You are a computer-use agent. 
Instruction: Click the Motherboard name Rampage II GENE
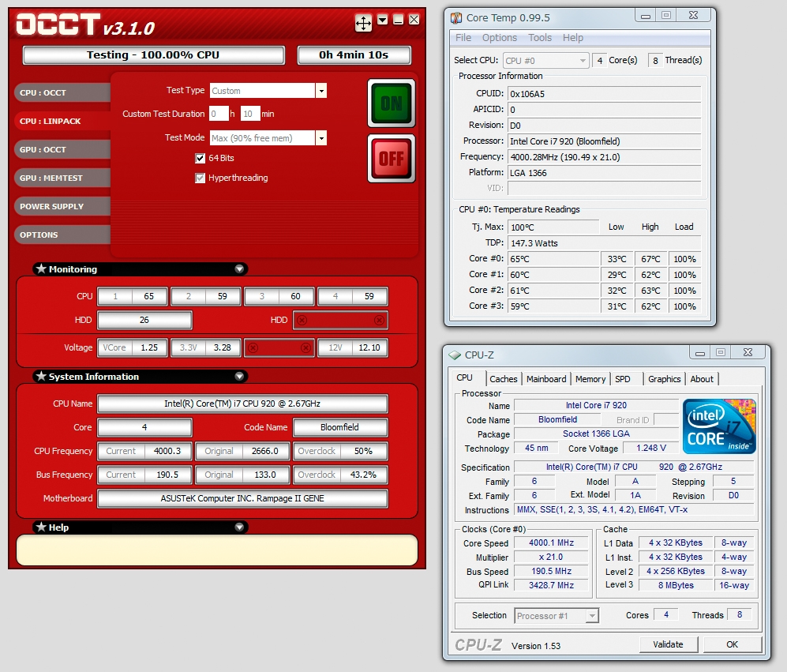coord(242,498)
